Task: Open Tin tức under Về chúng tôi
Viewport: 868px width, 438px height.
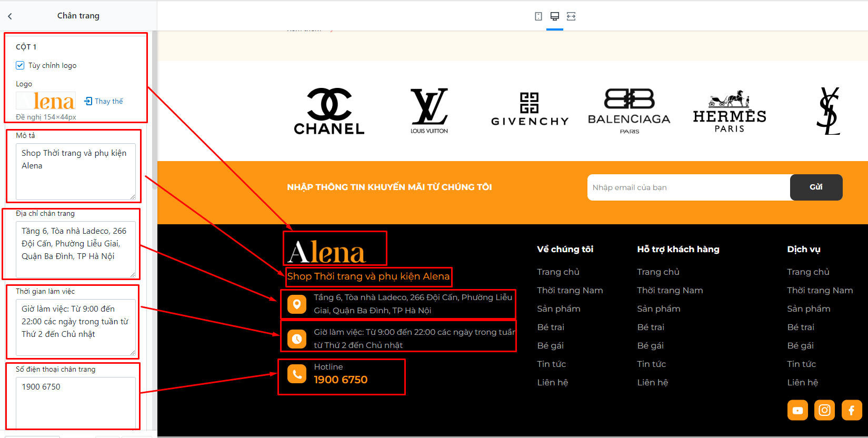Action: pos(552,364)
